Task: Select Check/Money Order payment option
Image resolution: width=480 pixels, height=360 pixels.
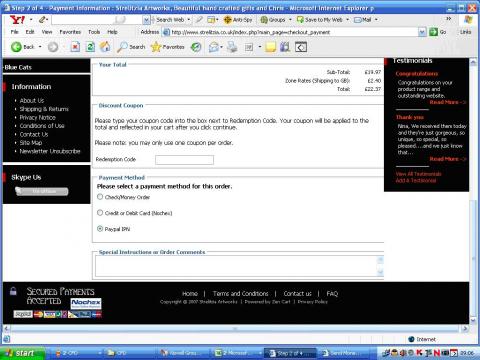Action: (x=100, y=197)
